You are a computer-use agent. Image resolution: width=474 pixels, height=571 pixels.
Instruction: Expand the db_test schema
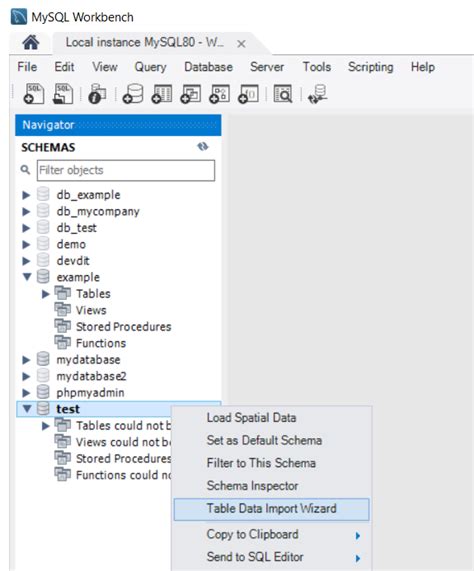(x=26, y=228)
